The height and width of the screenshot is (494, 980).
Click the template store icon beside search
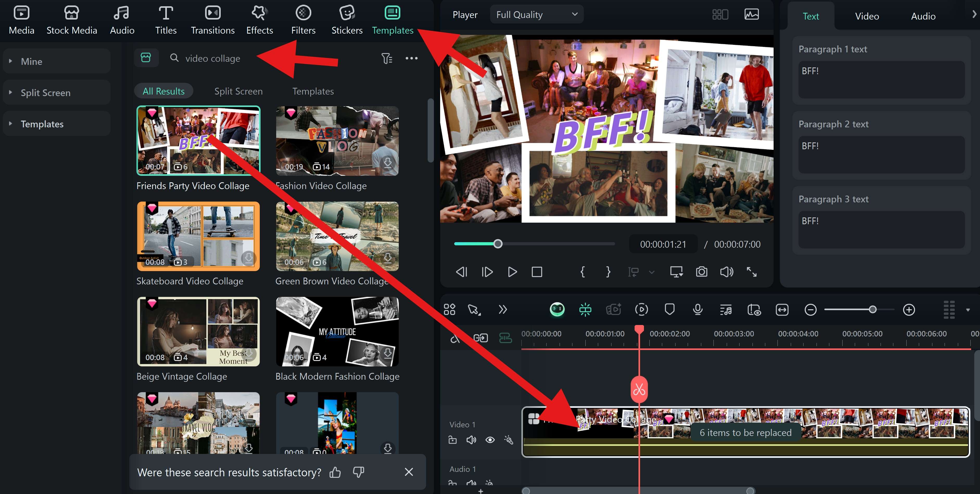146,58
